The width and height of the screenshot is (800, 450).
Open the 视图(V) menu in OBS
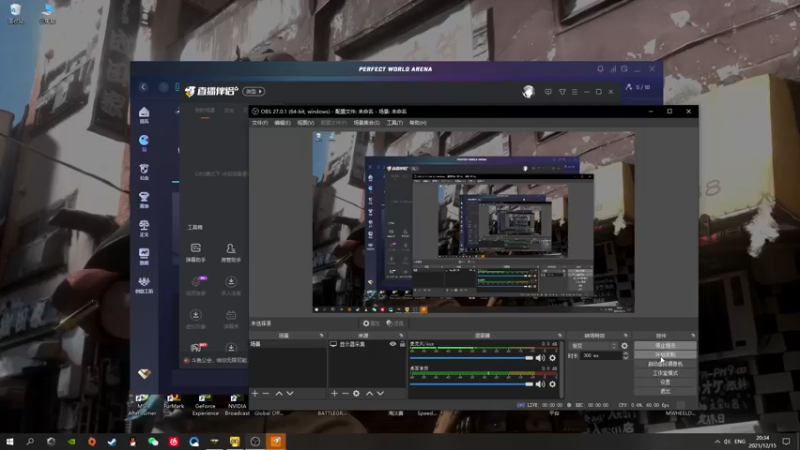(306, 123)
